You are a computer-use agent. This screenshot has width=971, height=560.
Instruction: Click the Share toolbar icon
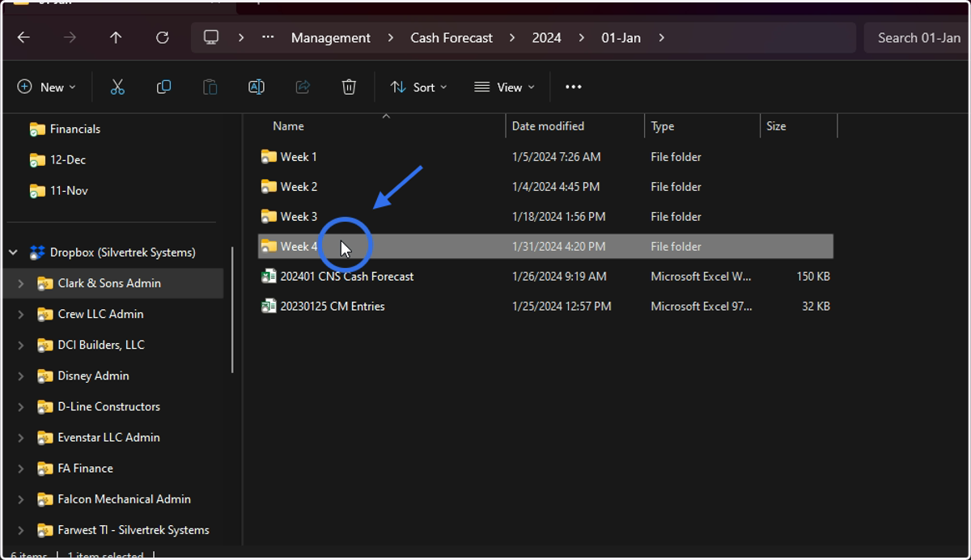point(303,87)
